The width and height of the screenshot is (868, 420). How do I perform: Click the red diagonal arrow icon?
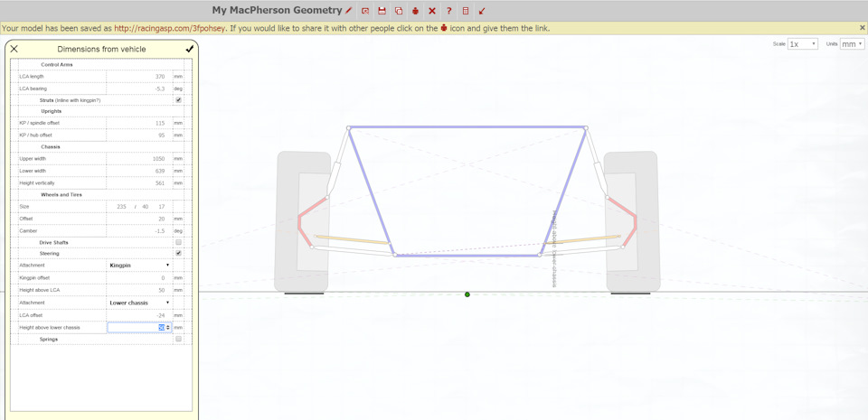click(482, 11)
